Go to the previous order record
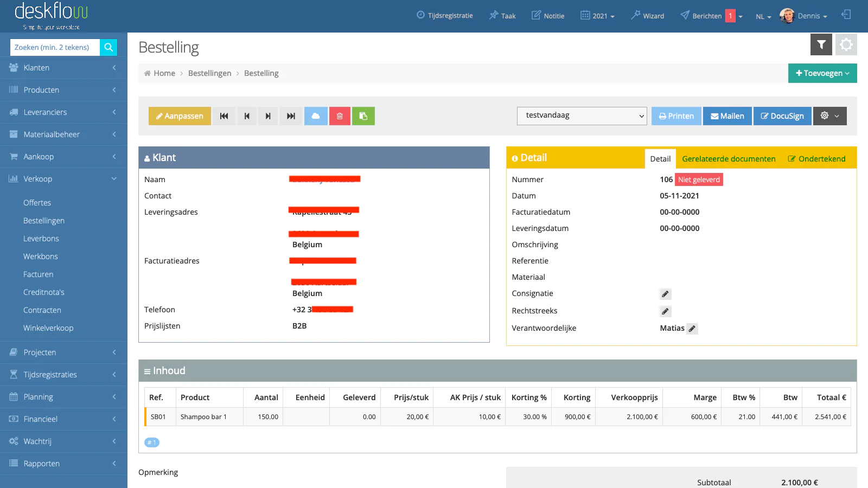 247,116
